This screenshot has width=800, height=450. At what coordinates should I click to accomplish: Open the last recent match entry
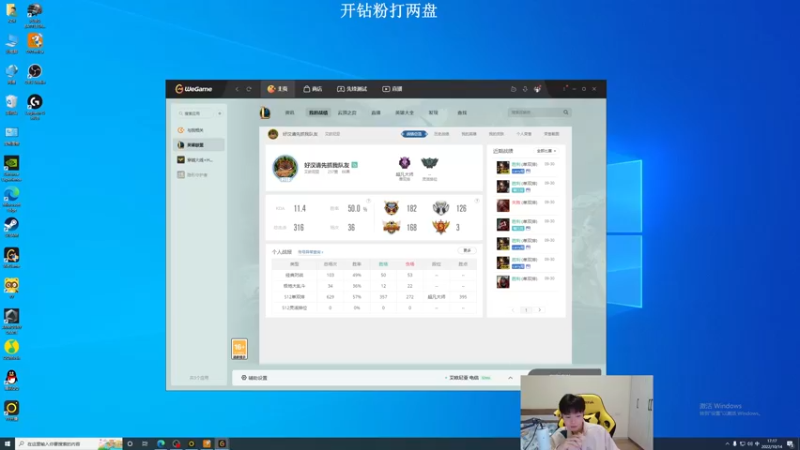point(526,281)
